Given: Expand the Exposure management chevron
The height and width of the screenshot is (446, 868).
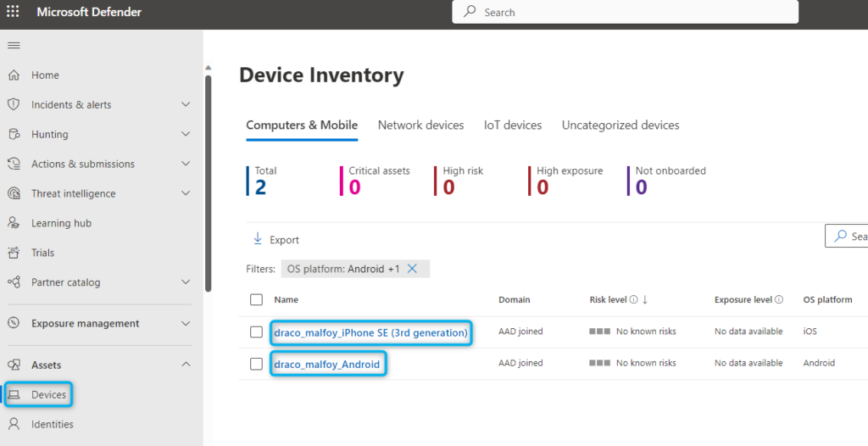Looking at the screenshot, I should click(x=186, y=323).
